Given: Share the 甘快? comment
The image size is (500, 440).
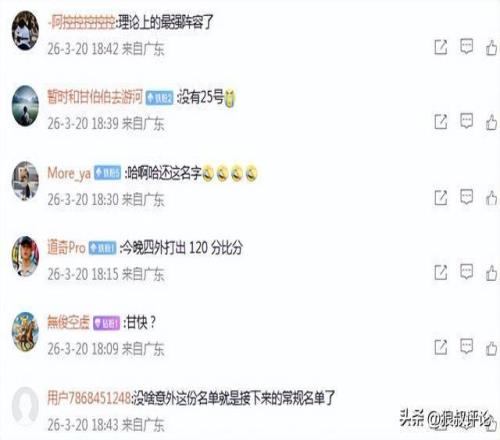Looking at the screenshot, I should (441, 347).
